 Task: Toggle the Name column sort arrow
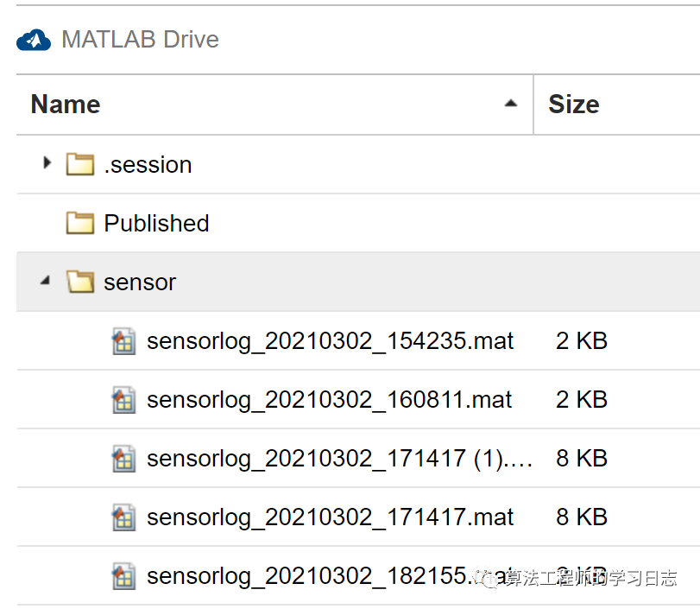coord(511,104)
